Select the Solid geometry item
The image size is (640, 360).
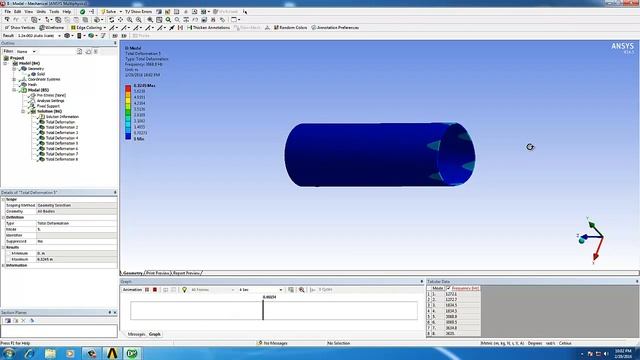point(41,74)
